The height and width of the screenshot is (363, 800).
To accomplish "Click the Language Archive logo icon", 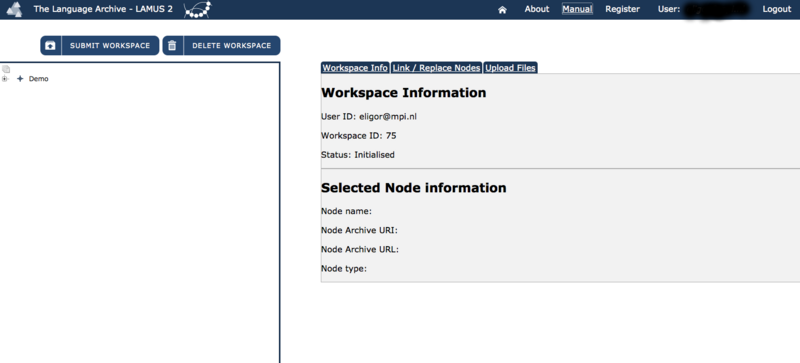I will 14,9.
